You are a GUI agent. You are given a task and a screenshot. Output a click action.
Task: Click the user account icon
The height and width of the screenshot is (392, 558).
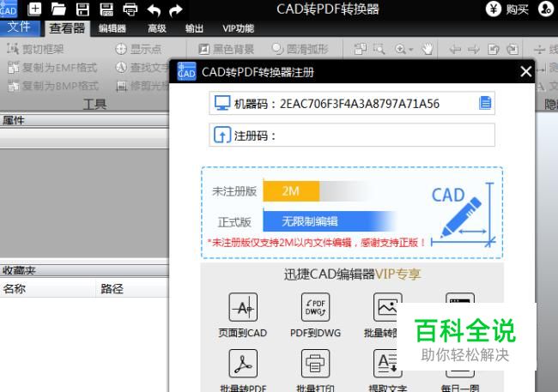click(545, 9)
